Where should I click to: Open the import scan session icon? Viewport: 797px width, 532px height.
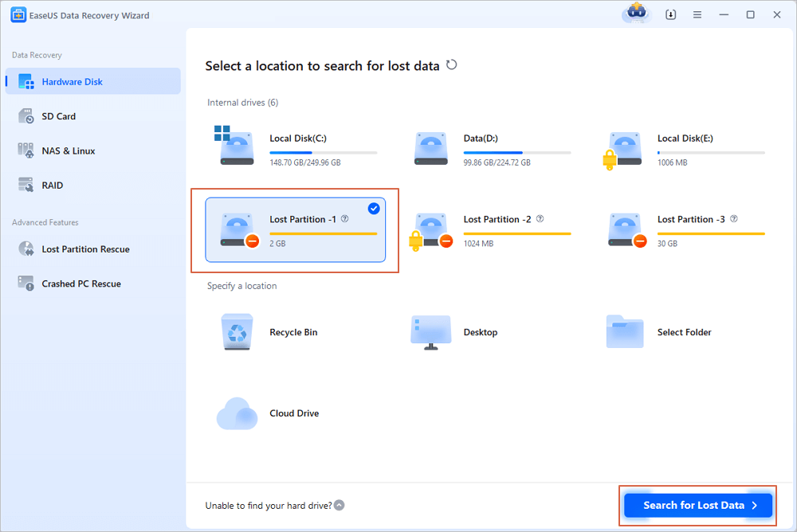coord(670,15)
